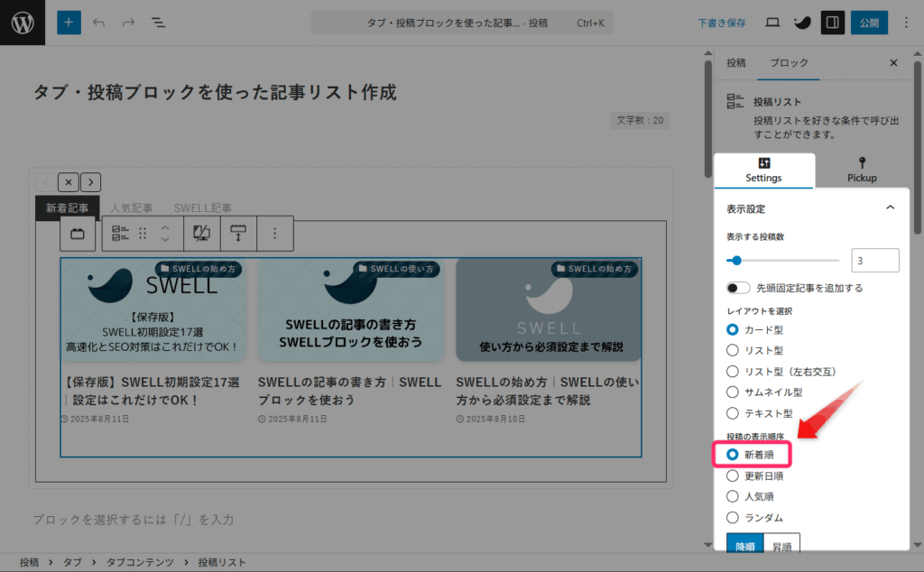Select サムネイル型 layout radio

point(733,392)
